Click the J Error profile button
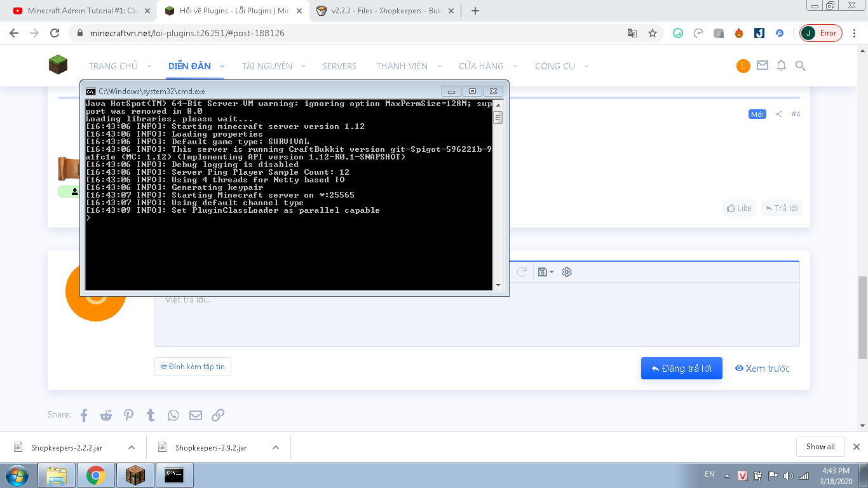 pyautogui.click(x=821, y=33)
